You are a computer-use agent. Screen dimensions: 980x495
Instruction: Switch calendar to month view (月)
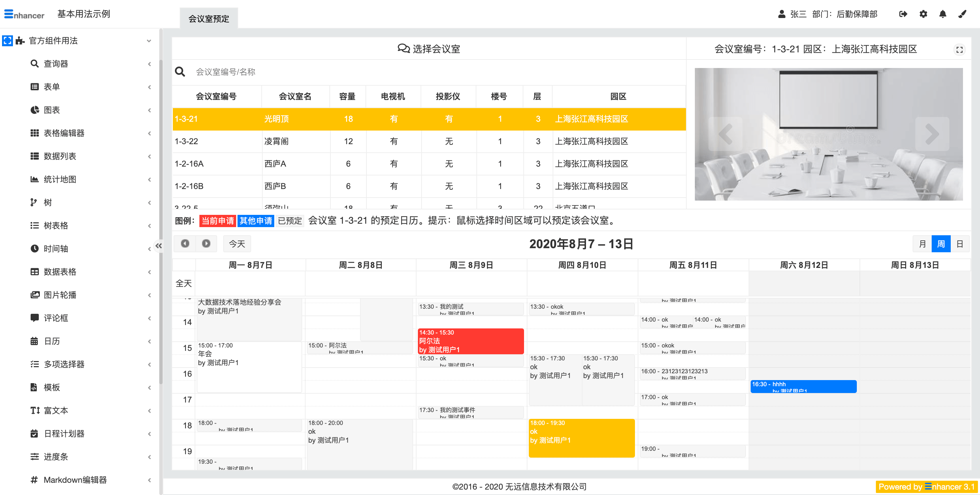point(922,244)
